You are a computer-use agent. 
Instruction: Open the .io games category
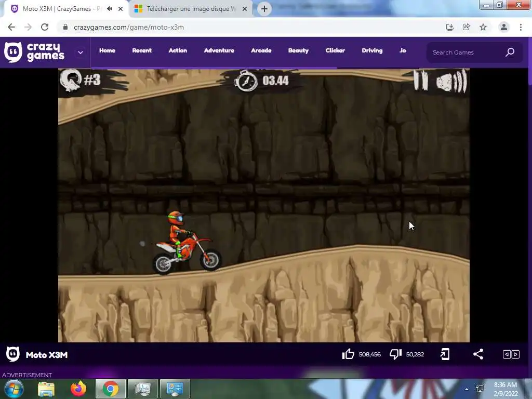pyautogui.click(x=403, y=50)
